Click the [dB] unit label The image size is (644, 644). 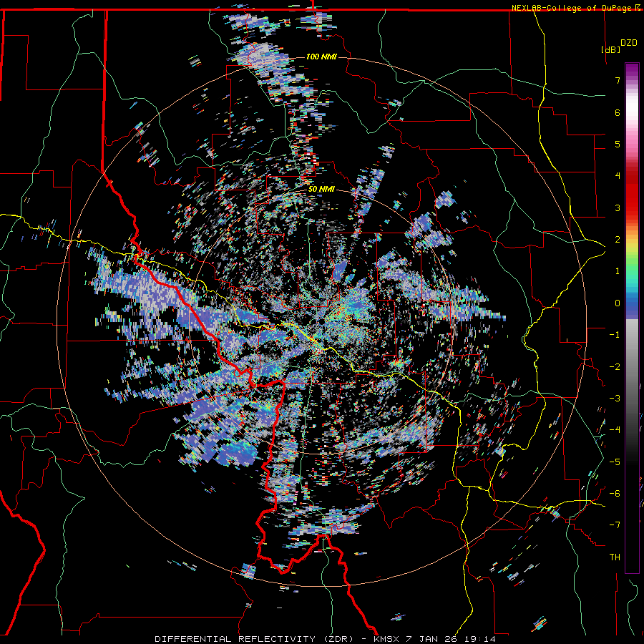point(610,49)
